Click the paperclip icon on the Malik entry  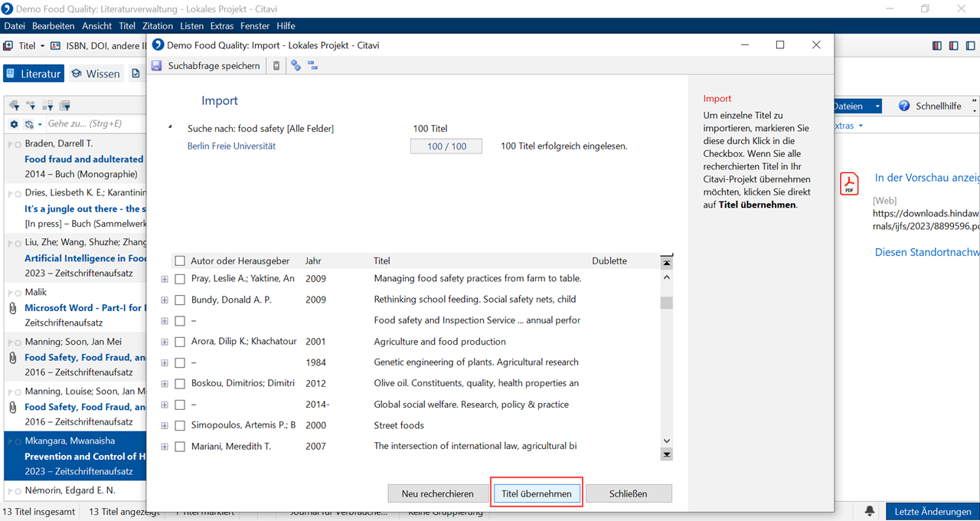[x=12, y=308]
